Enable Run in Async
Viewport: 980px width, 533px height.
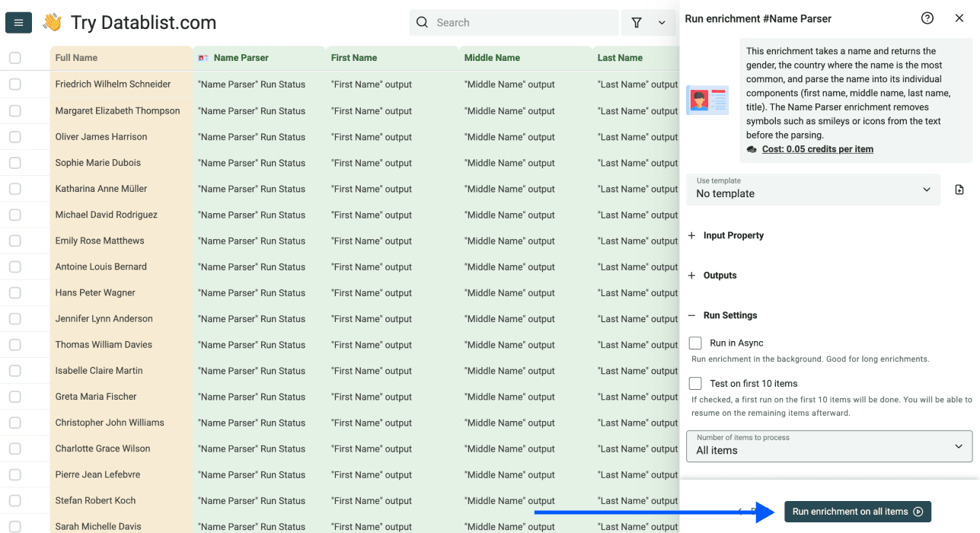pos(694,343)
